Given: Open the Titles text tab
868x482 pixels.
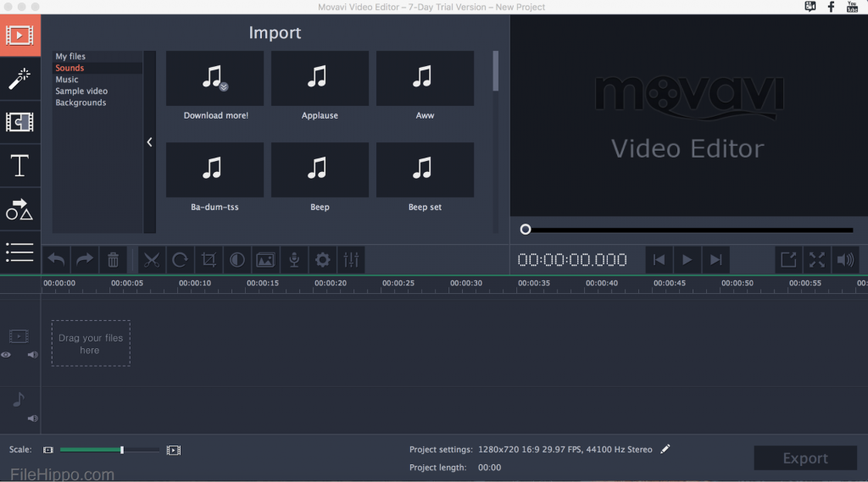Looking at the screenshot, I should pyautogui.click(x=20, y=165).
